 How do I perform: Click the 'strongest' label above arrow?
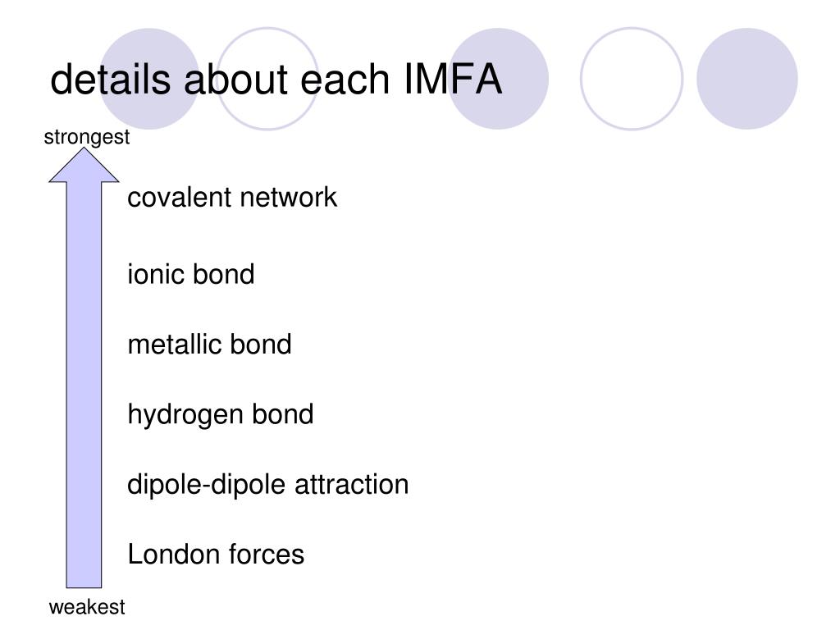[x=87, y=137]
